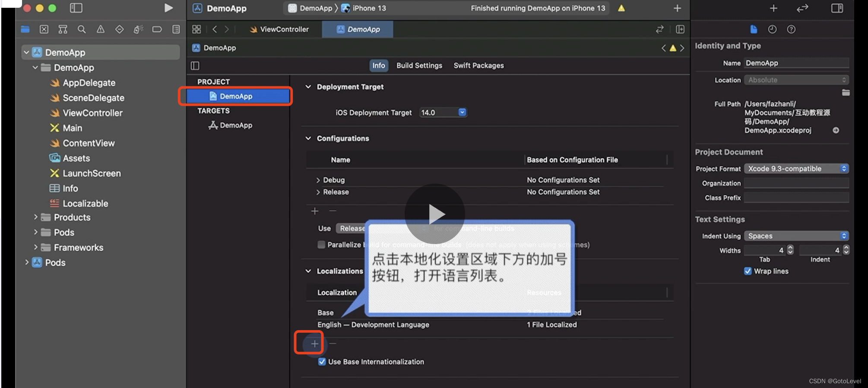Go back with the editor back arrow
The image size is (868, 388).
[215, 29]
